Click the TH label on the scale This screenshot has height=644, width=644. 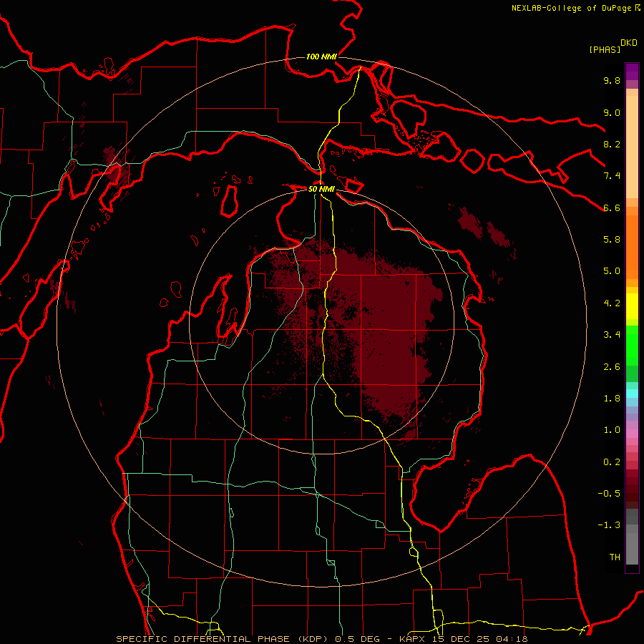615,557
